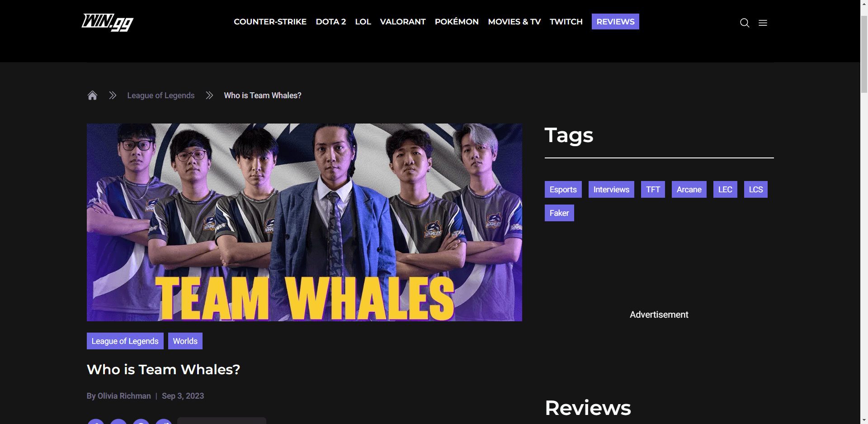Screen dimensions: 868x424
Task: Click the WIN.gg logo
Action: (x=107, y=22)
